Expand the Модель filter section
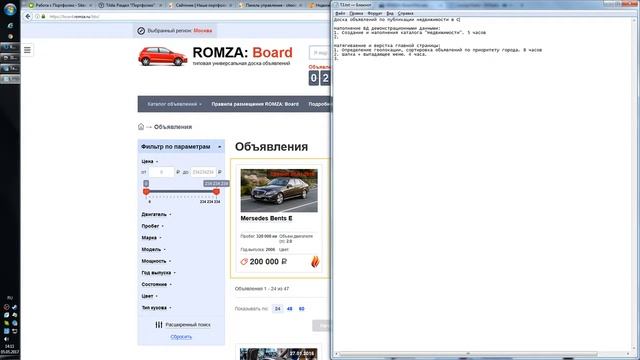Image resolution: width=640 pixels, height=360 pixels. [x=153, y=249]
